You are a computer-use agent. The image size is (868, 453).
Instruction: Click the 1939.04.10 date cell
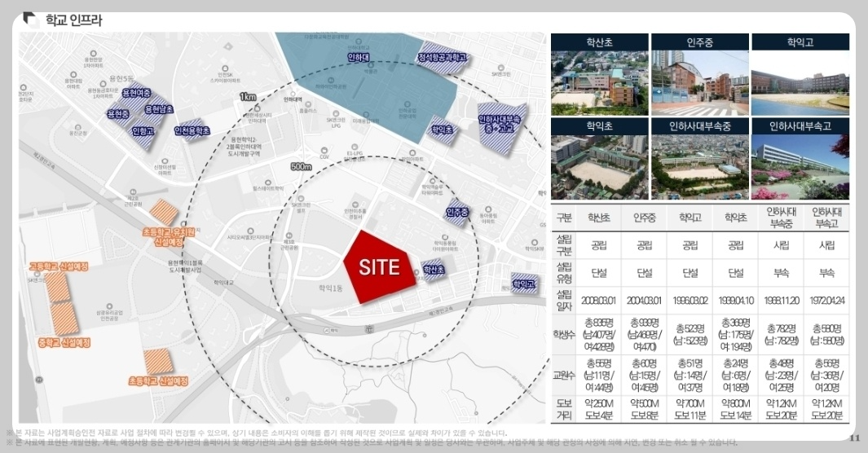(736, 301)
